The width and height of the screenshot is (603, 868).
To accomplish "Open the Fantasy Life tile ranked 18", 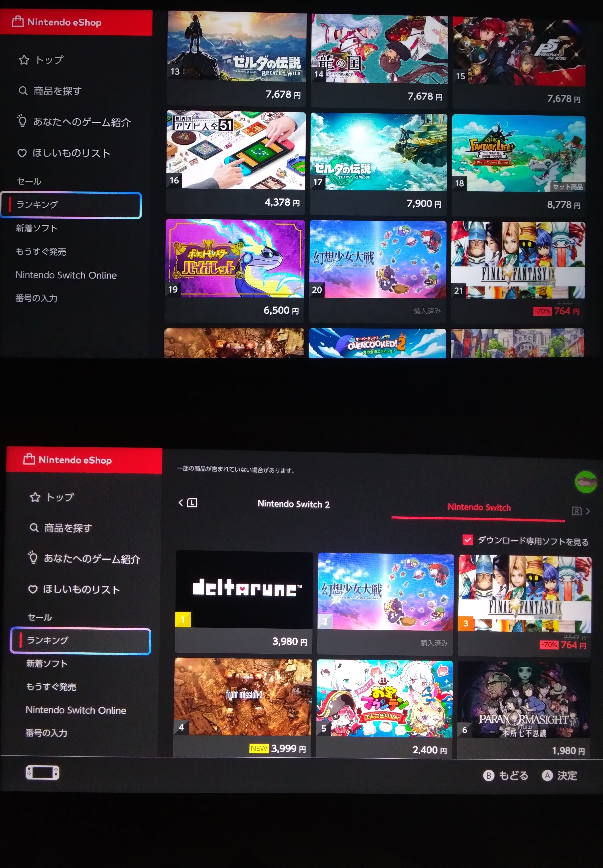I will point(518,165).
